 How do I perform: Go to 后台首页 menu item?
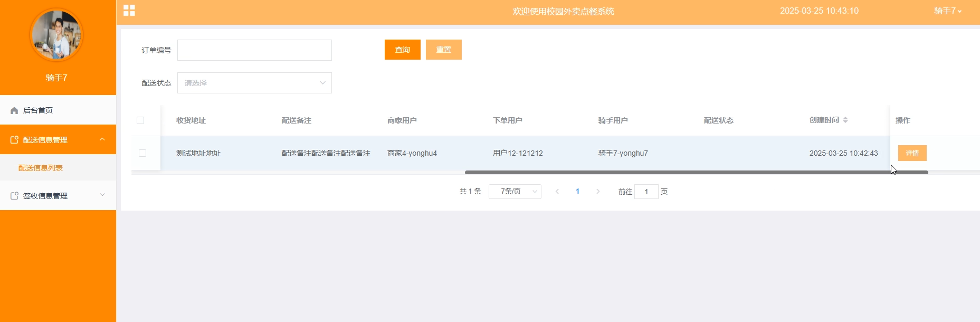[x=58, y=110]
